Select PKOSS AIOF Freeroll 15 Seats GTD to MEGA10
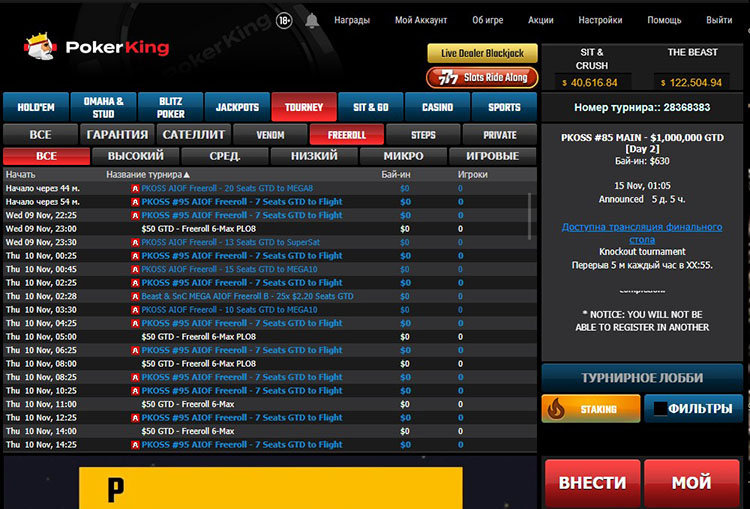Image resolution: width=750 pixels, height=509 pixels. (270, 269)
